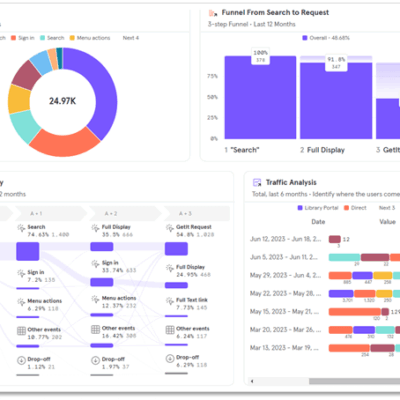Click the maroon bar labeled 12 in Jun 12 row

(x=335, y=239)
